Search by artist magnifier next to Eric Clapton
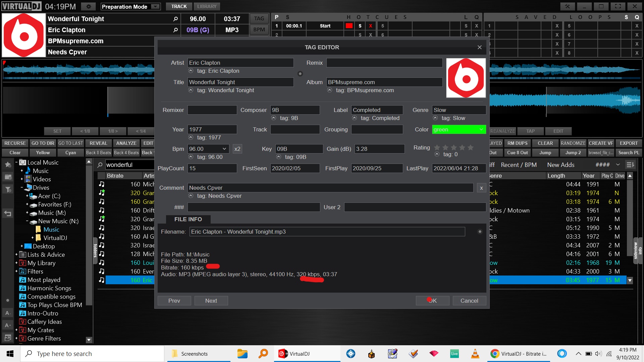Image resolution: width=644 pixels, height=362 pixels. 175,30
